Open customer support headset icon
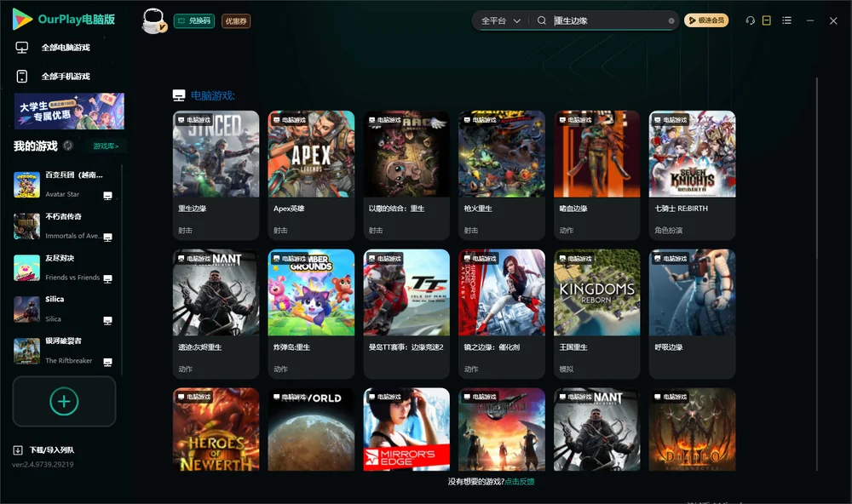This screenshot has height=504, width=852. pos(750,20)
